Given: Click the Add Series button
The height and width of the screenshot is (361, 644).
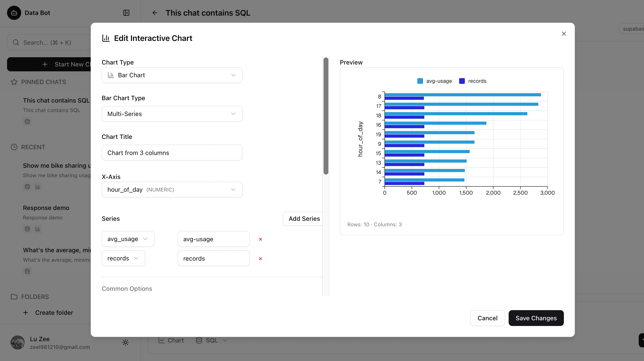Looking at the screenshot, I should pyautogui.click(x=304, y=219).
